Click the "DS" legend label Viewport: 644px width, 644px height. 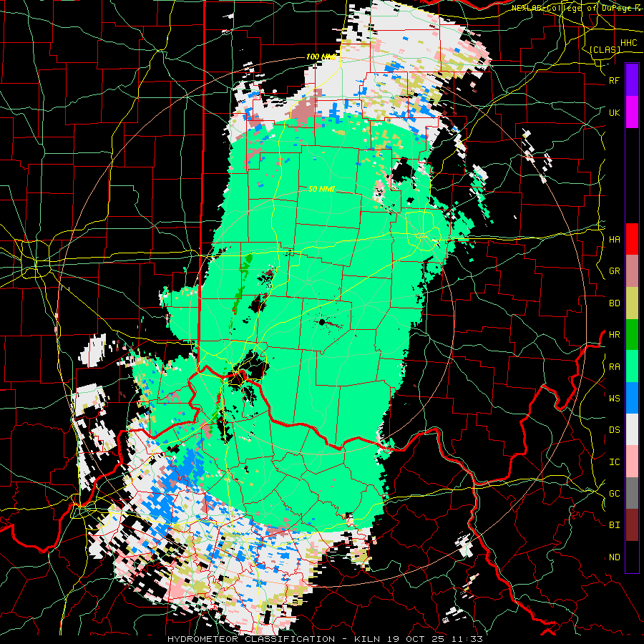coord(614,430)
